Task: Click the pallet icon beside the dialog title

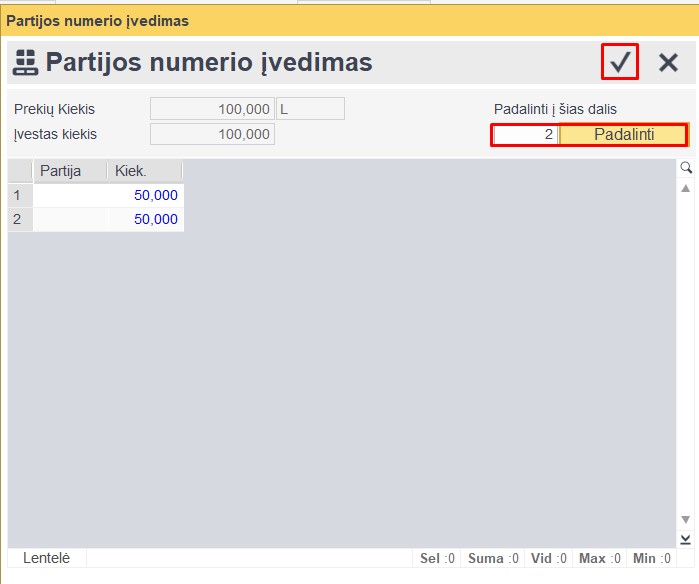Action: [25, 63]
